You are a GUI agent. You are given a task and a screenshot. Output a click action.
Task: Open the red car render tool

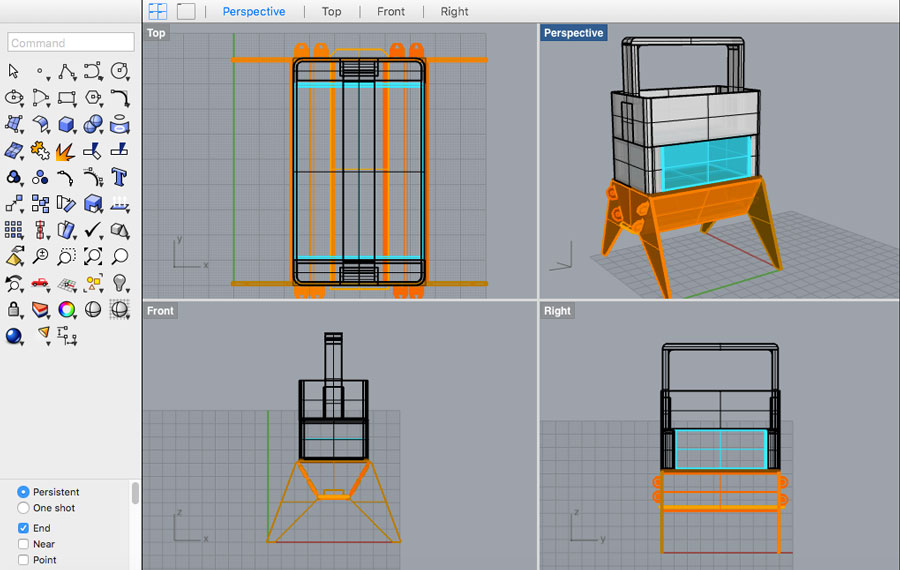[40, 282]
